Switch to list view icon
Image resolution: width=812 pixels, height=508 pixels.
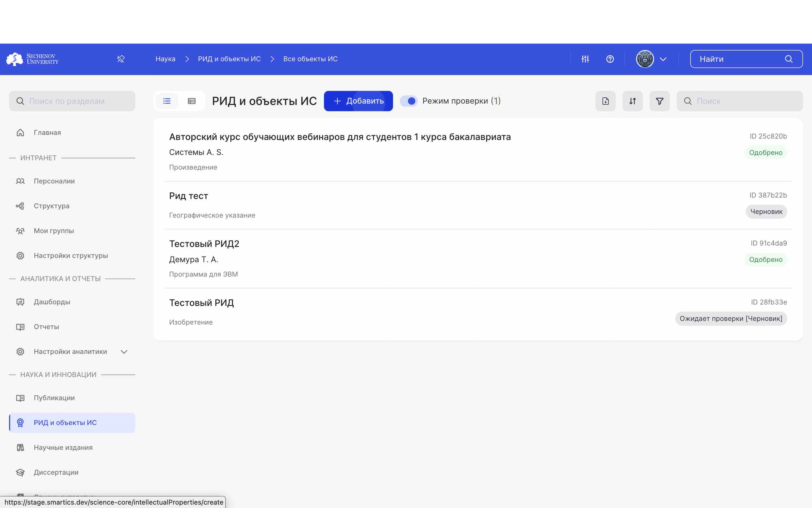167,101
